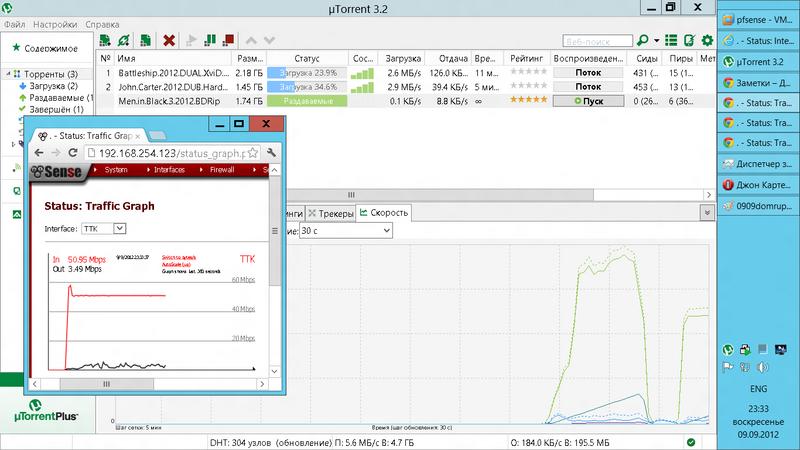Switch to Диспетчер з... taskbar item
800x450 pixels.
tap(758, 164)
